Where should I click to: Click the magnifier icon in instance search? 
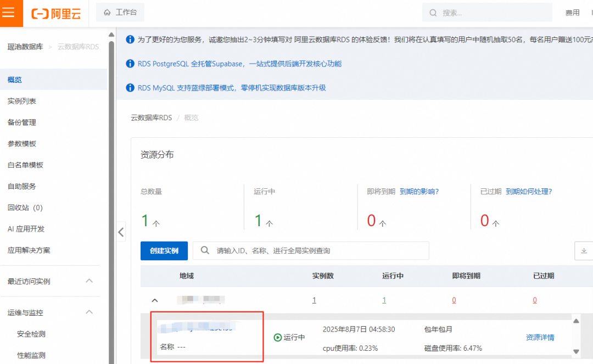tap(205, 250)
